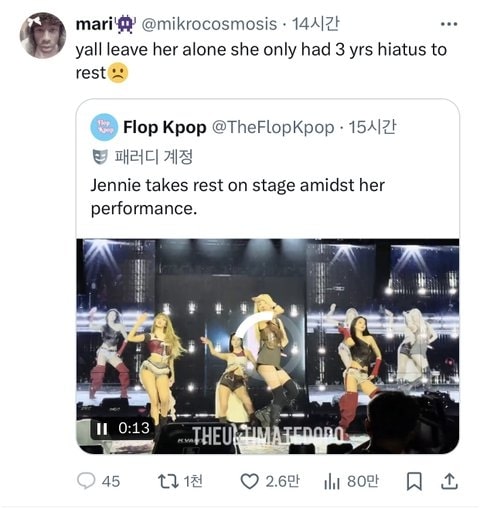
Task: Open mari's profile avatar
Action: pos(43,35)
